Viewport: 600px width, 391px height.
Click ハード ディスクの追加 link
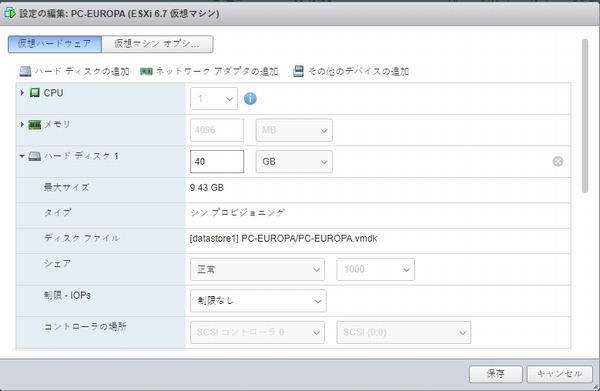pyautogui.click(x=82, y=72)
